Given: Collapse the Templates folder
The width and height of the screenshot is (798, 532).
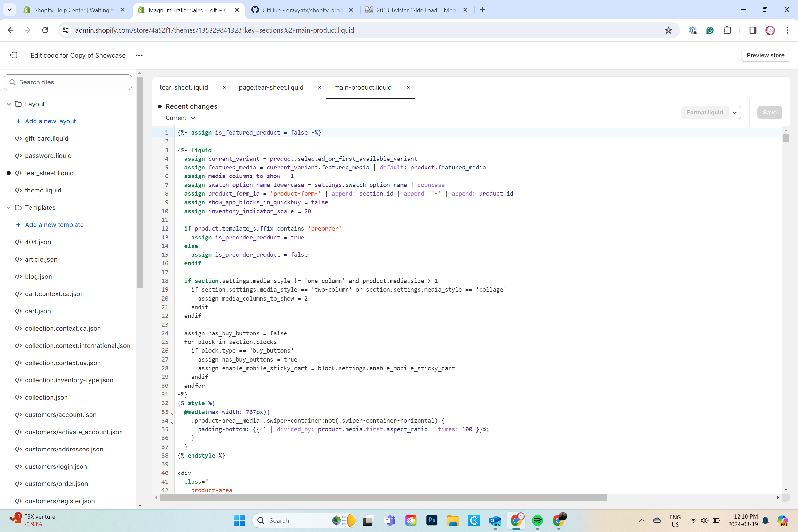Looking at the screenshot, I should pos(9,207).
